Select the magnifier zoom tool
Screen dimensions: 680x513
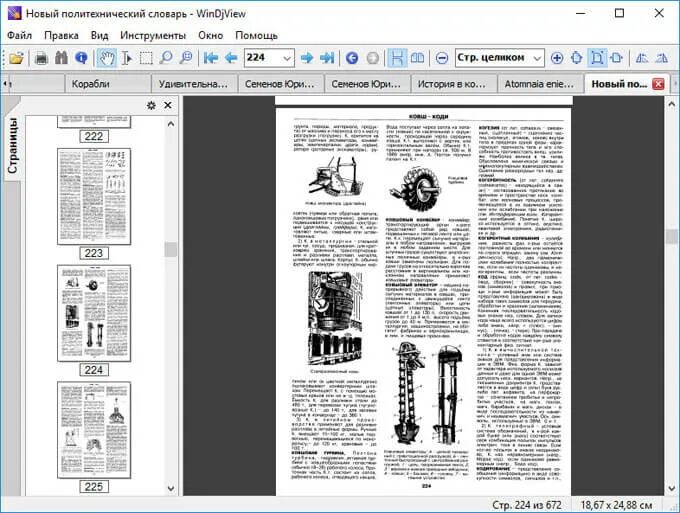tap(166, 58)
